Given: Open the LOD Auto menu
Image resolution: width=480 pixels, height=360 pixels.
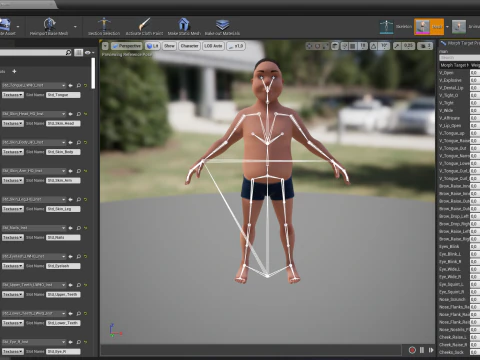Looking at the screenshot, I should (213, 46).
